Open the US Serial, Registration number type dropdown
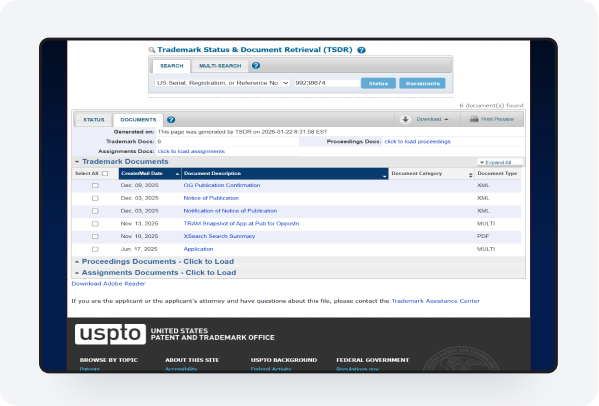The height and width of the screenshot is (406, 599). pos(222,83)
